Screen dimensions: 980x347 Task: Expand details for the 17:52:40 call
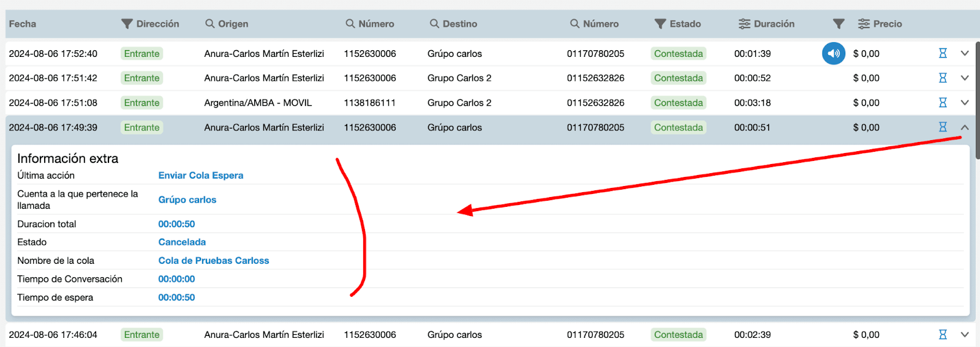tap(965, 54)
